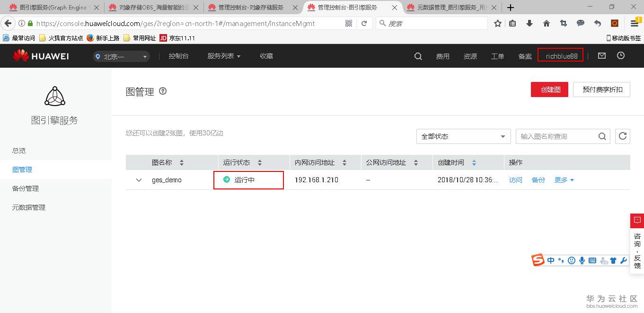Open the 更多 dropdown for ges_demo
This screenshot has width=644, height=313.
(x=565, y=180)
